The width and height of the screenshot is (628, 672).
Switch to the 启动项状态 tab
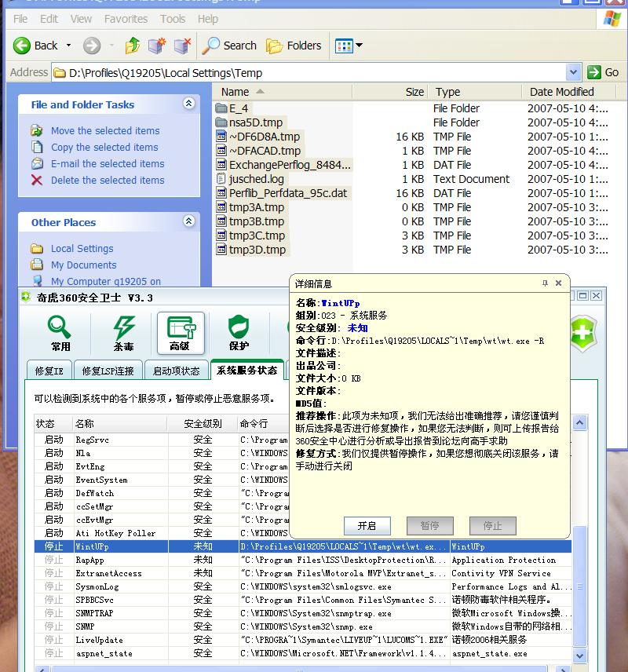tap(176, 371)
